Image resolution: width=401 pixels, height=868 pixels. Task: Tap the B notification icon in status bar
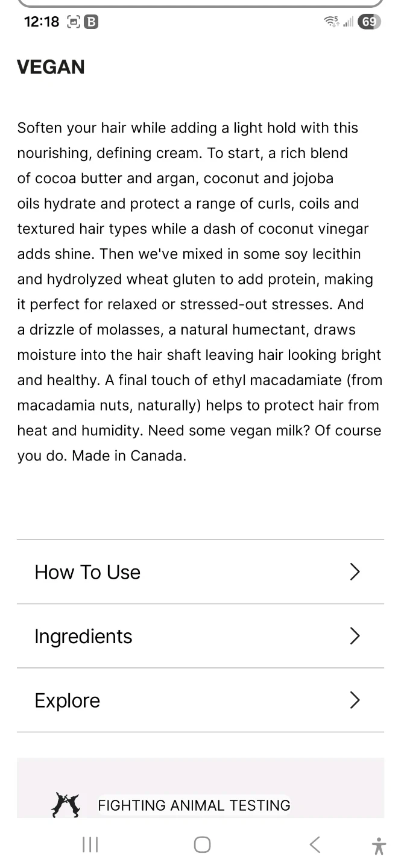(90, 22)
